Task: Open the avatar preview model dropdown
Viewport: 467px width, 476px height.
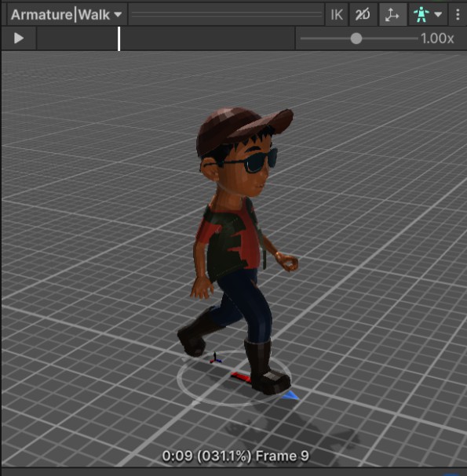Action: (427, 15)
